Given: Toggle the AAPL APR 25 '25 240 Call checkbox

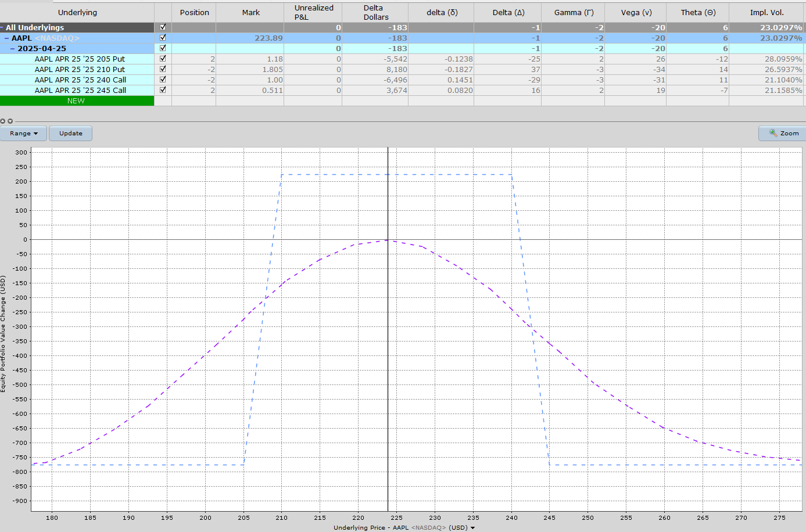Looking at the screenshot, I should (163, 80).
